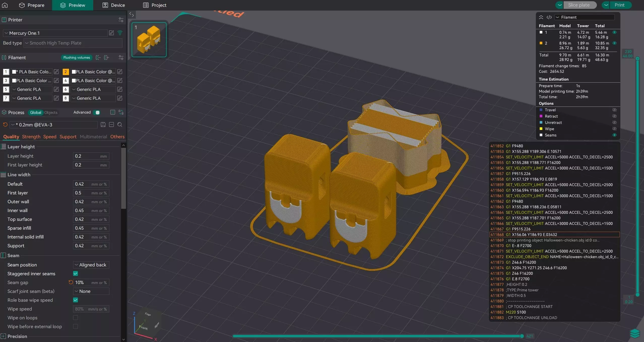Click the printer Wi-Fi connection icon
The height and width of the screenshot is (342, 644).
(x=120, y=33)
